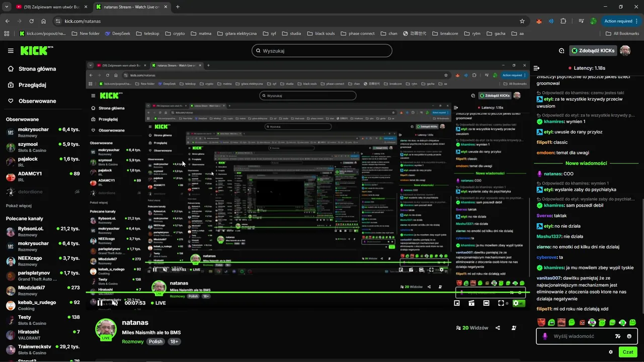Collapse the chat panel

(537, 68)
